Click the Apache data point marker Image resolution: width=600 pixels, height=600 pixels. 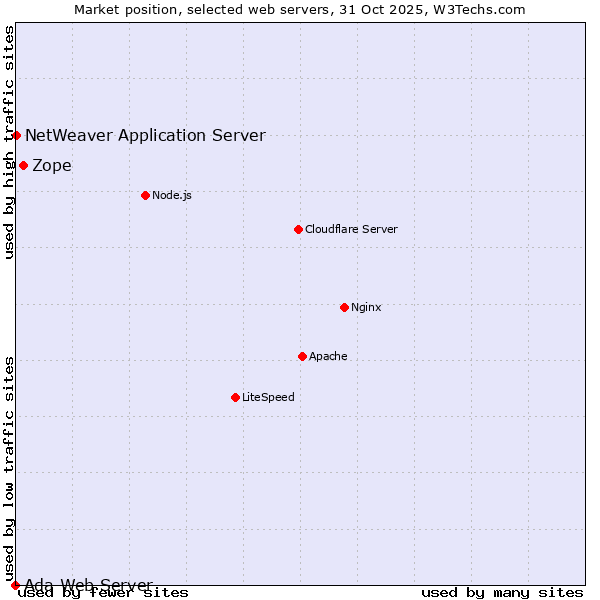[302, 356]
